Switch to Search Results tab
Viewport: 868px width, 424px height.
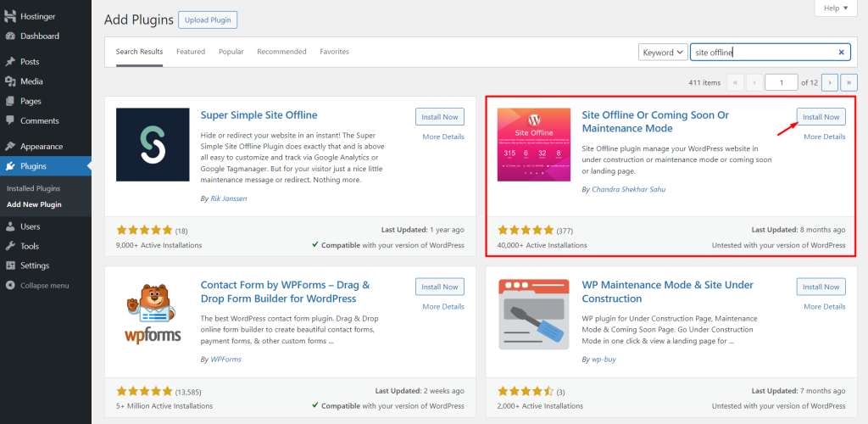140,52
